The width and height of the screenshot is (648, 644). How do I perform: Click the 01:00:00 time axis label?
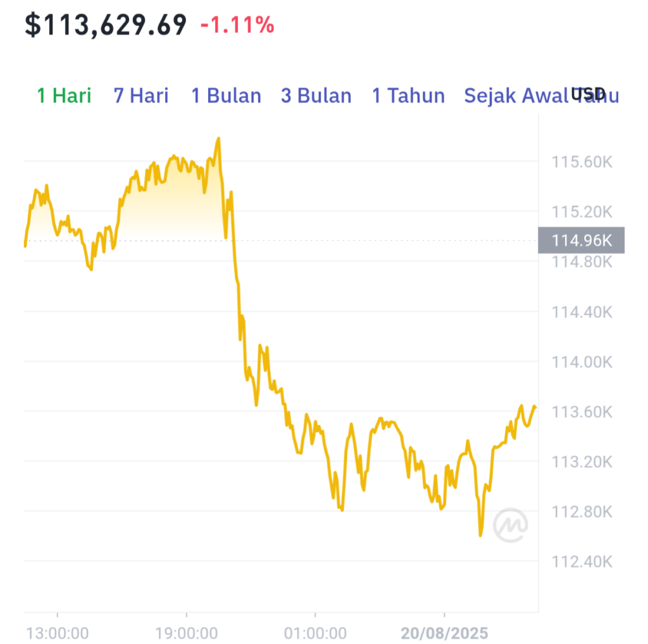(x=315, y=633)
